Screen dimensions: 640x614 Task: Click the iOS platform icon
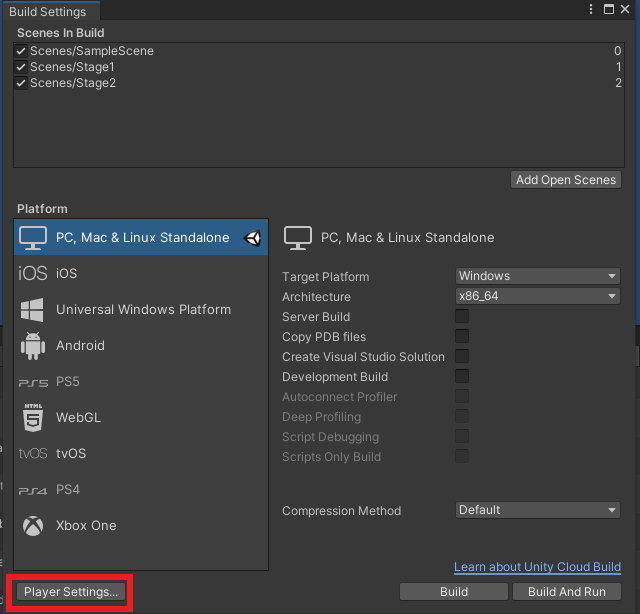click(33, 273)
